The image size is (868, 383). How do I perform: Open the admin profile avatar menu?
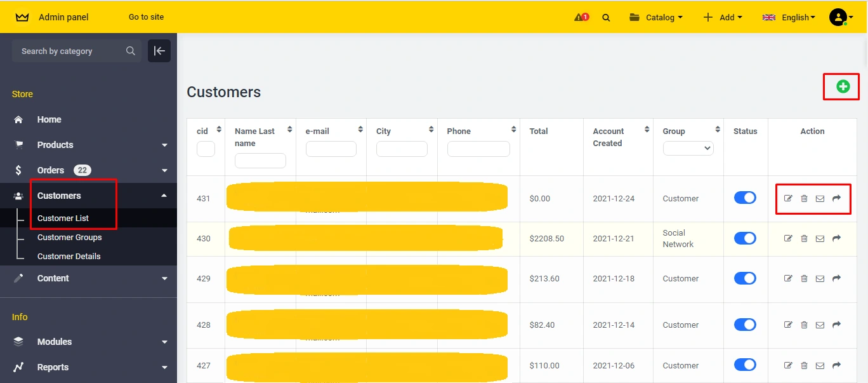click(838, 17)
